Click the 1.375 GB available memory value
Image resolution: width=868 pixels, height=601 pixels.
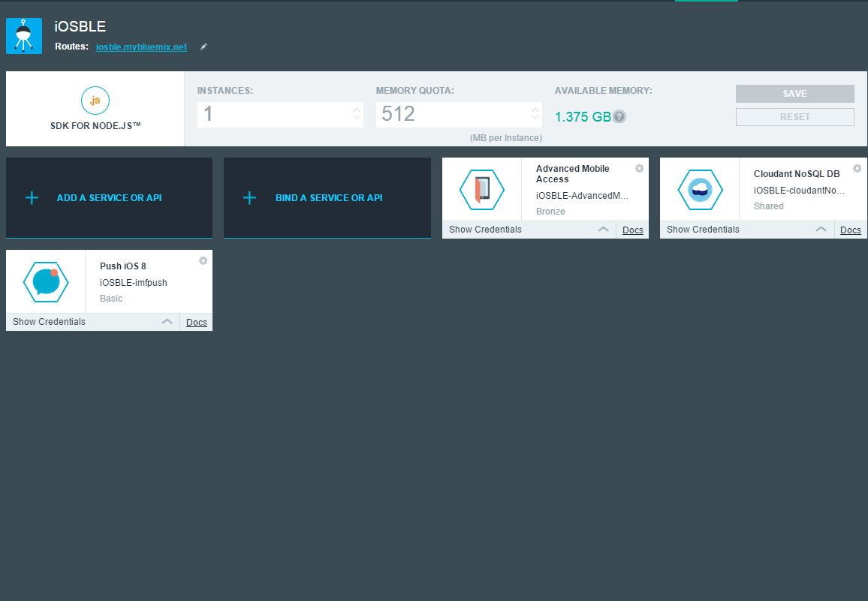coord(583,117)
